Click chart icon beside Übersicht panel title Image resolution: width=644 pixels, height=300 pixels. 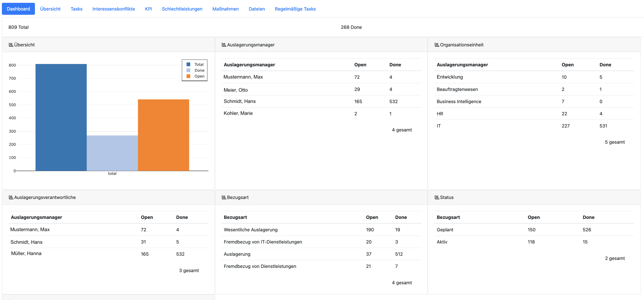(11, 45)
